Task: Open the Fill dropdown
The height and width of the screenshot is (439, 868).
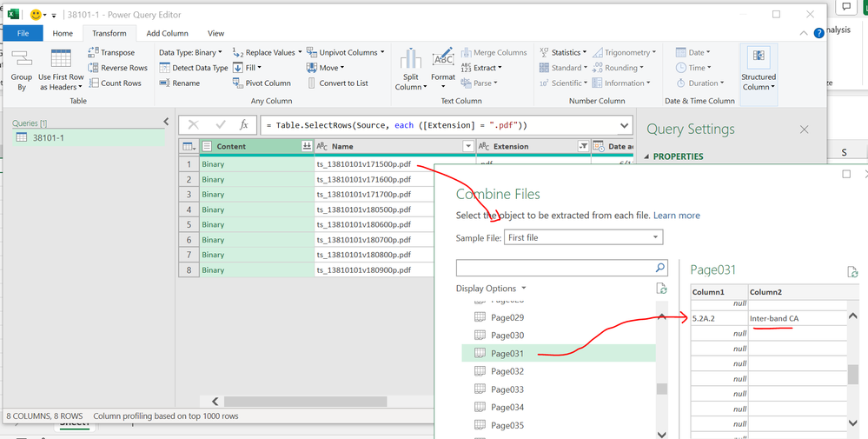Action: click(247, 68)
